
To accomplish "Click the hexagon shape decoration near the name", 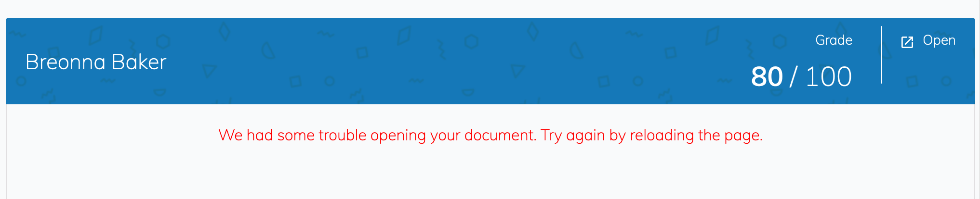I will point(163,42).
